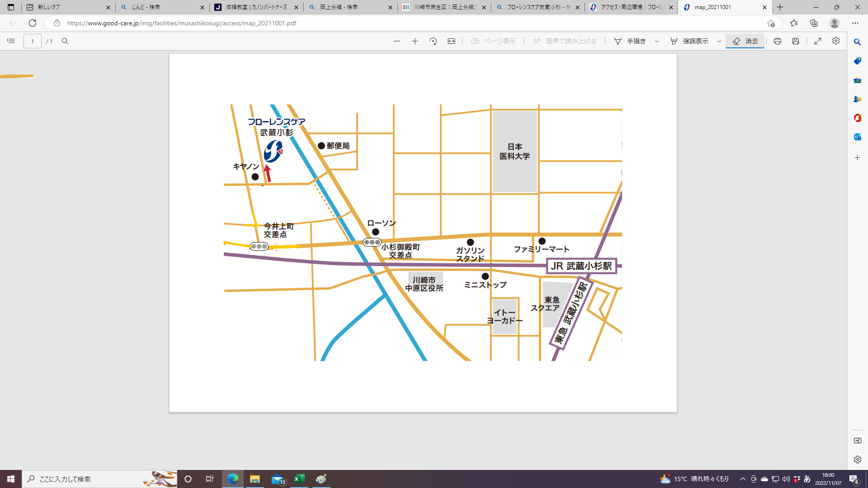
Task: Open sidebar tools briefcase icon
Action: pos(857,80)
